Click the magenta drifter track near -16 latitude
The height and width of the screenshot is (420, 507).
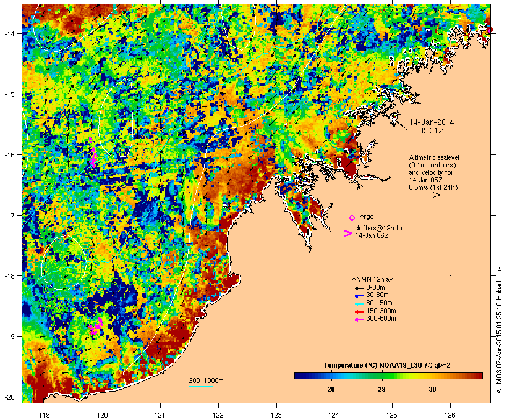tap(93, 153)
